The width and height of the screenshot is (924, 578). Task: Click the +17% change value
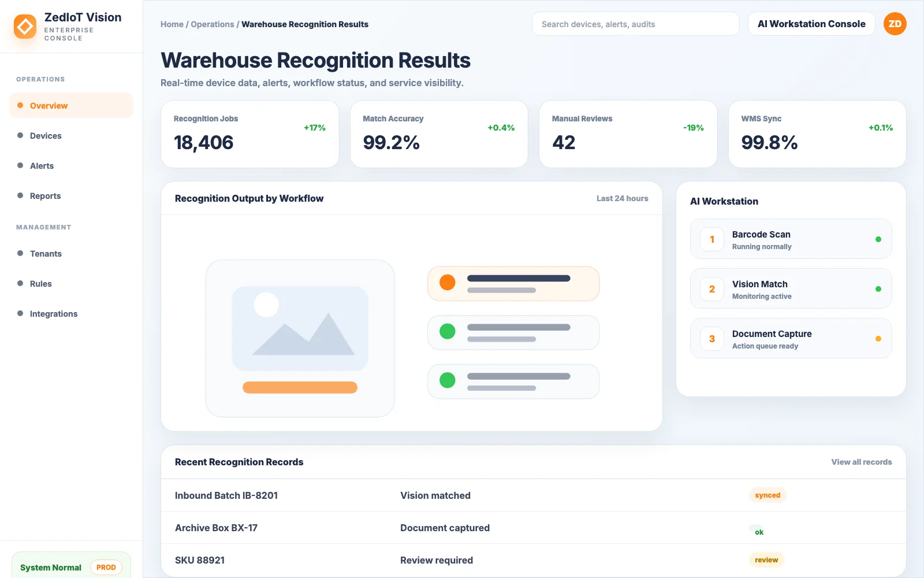tap(315, 128)
